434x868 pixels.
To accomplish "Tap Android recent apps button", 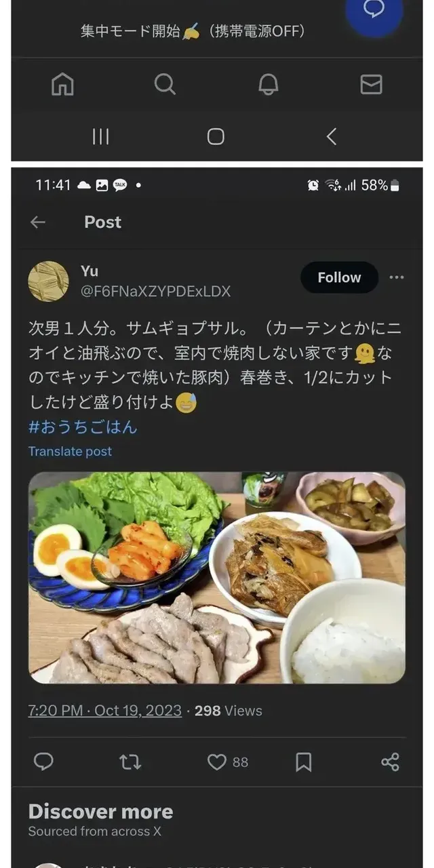I will (100, 136).
